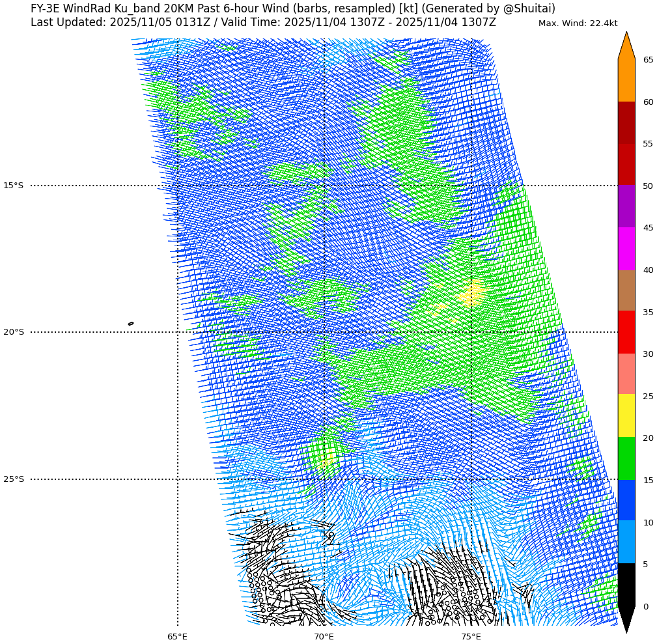Click the orange arrow atop the colorbar
Image resolution: width=657 pixels, height=644 pixels.
click(x=626, y=47)
